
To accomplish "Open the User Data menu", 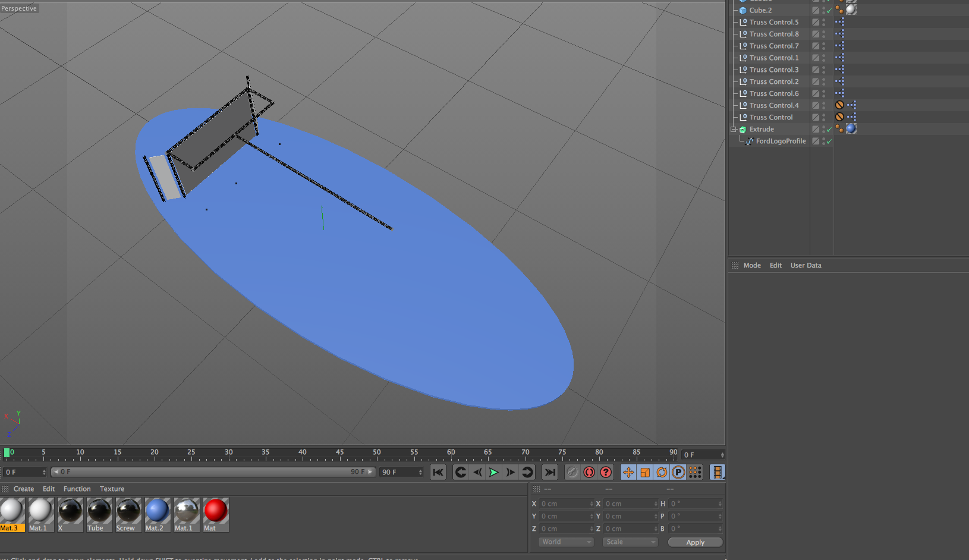I will click(806, 265).
